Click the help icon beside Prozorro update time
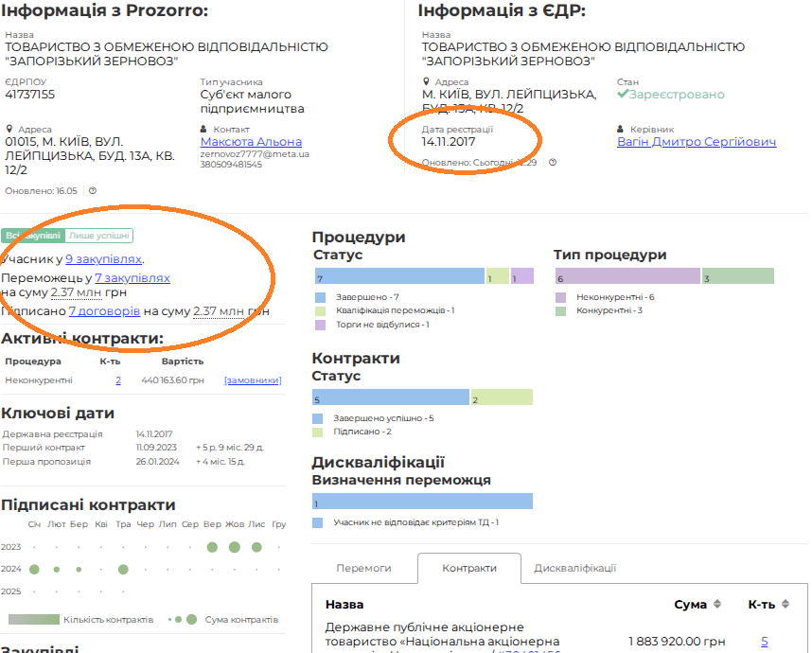 [x=93, y=190]
